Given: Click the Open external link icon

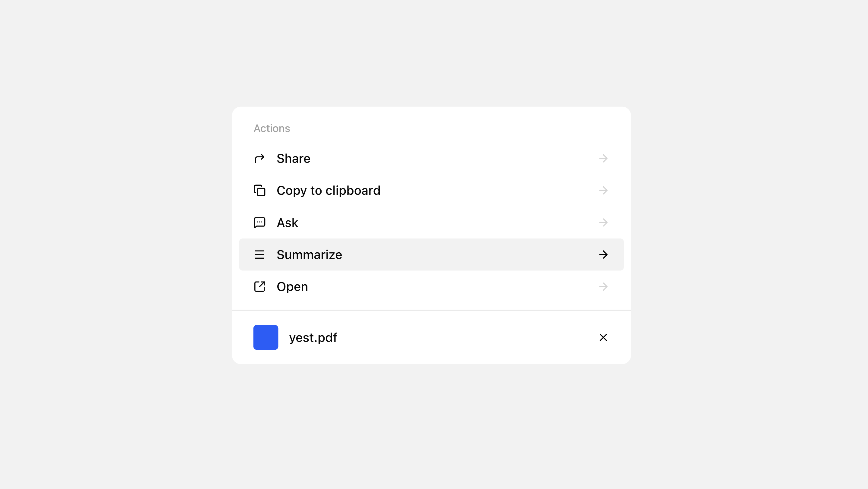Looking at the screenshot, I should (259, 286).
